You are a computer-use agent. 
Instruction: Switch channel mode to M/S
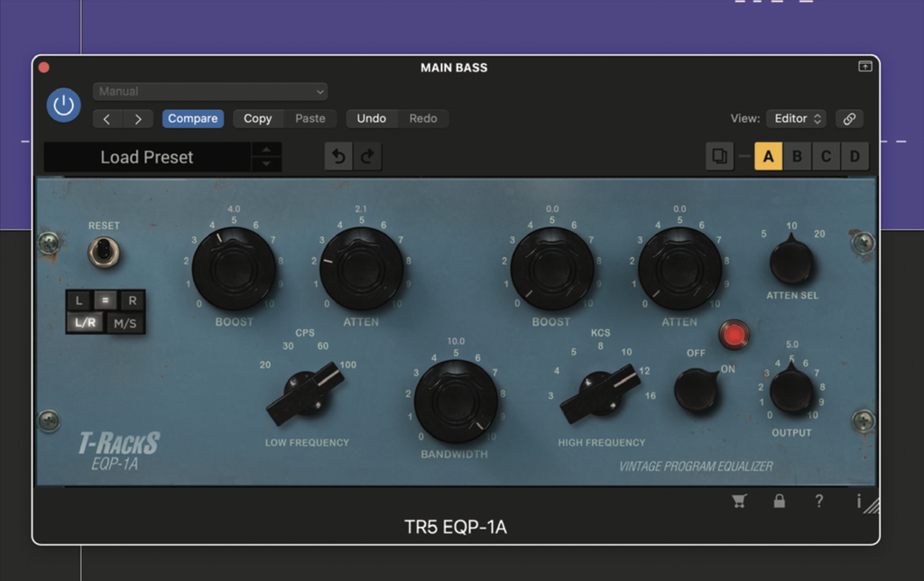point(126,320)
